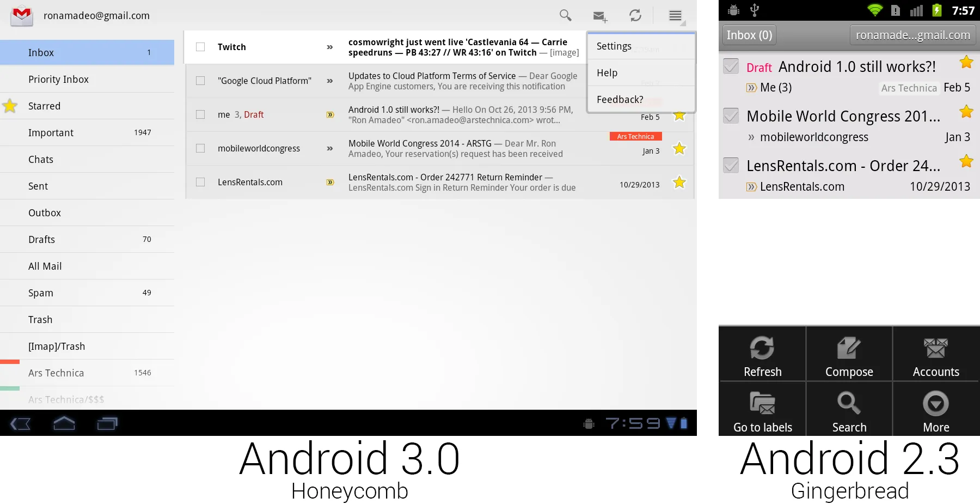The image size is (980, 504).
Task: Expand the Me (3) thread chevron in Gingerbread
Action: click(x=751, y=87)
